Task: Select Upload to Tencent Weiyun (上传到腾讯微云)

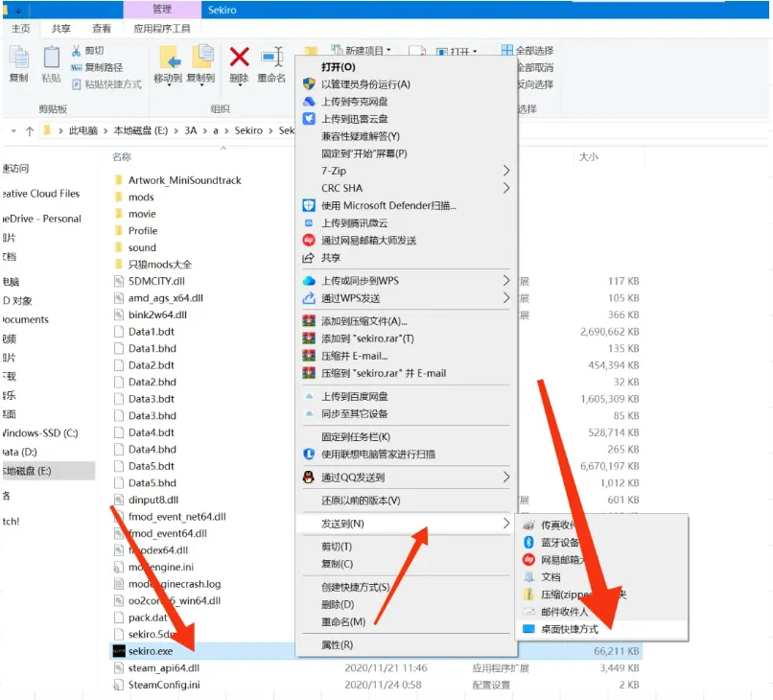Action: coord(407,222)
